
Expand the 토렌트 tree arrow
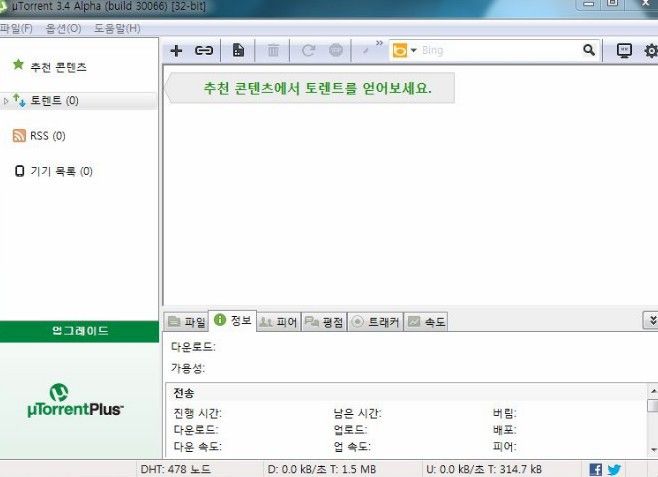tap(6, 101)
